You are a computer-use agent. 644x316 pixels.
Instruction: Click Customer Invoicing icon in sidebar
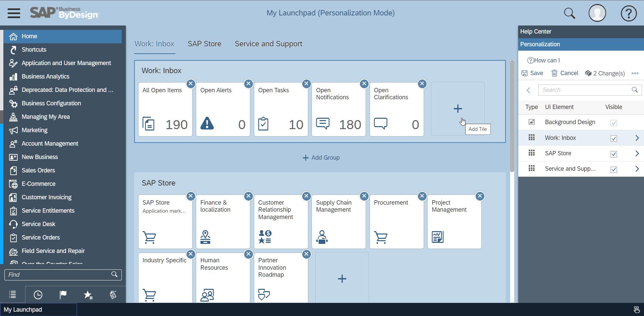(x=13, y=197)
